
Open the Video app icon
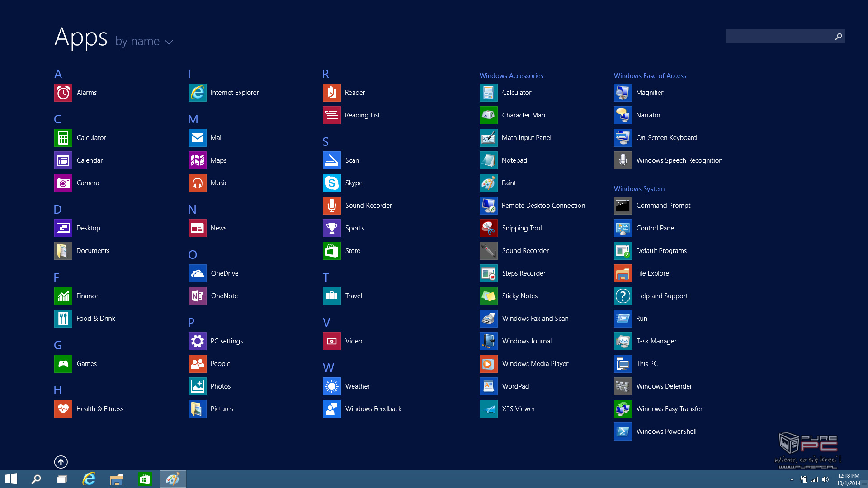tap(332, 341)
